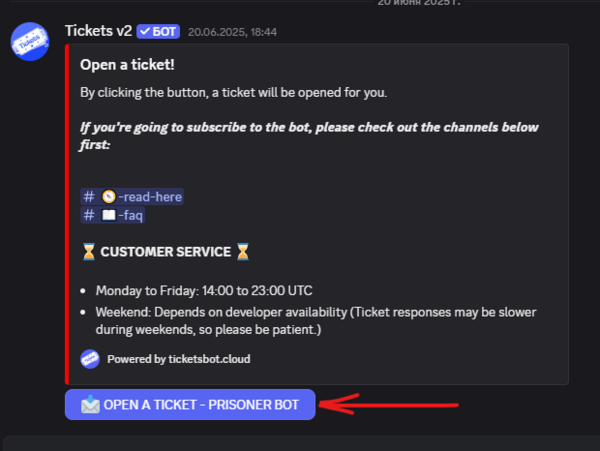This screenshot has width=600, height=451.
Task: Click the hourglass emoji after CUSTOMER SERVICE
Action: (242, 252)
